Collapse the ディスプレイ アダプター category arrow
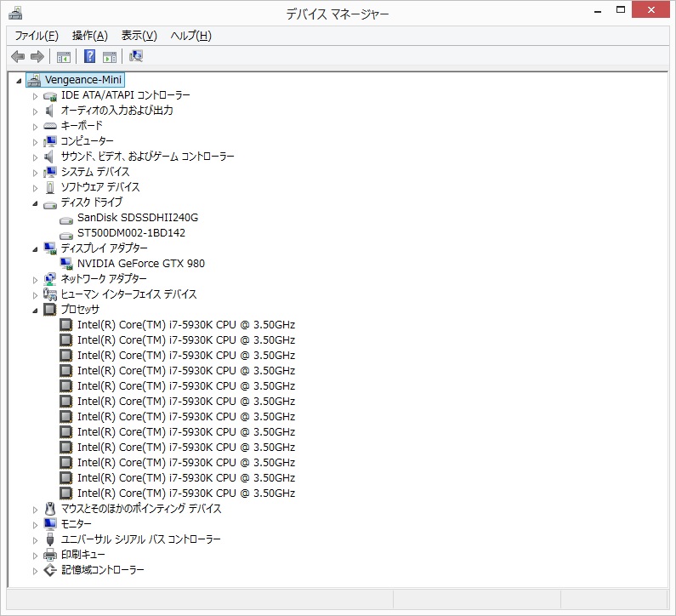This screenshot has width=676, height=616. click(36, 249)
